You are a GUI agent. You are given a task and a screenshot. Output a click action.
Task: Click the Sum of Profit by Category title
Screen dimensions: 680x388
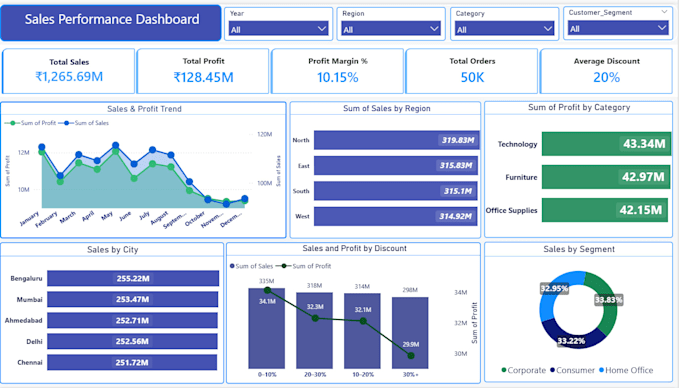pos(579,108)
